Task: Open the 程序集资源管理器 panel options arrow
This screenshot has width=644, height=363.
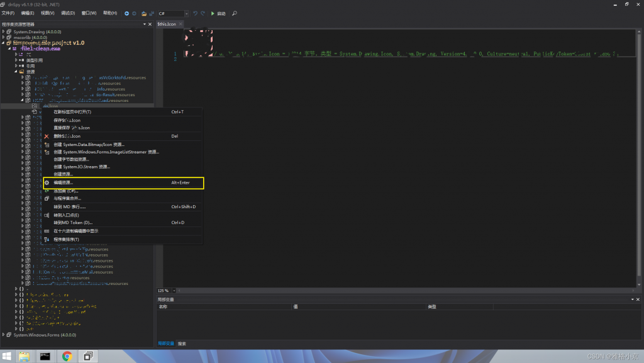Action: [x=144, y=25]
